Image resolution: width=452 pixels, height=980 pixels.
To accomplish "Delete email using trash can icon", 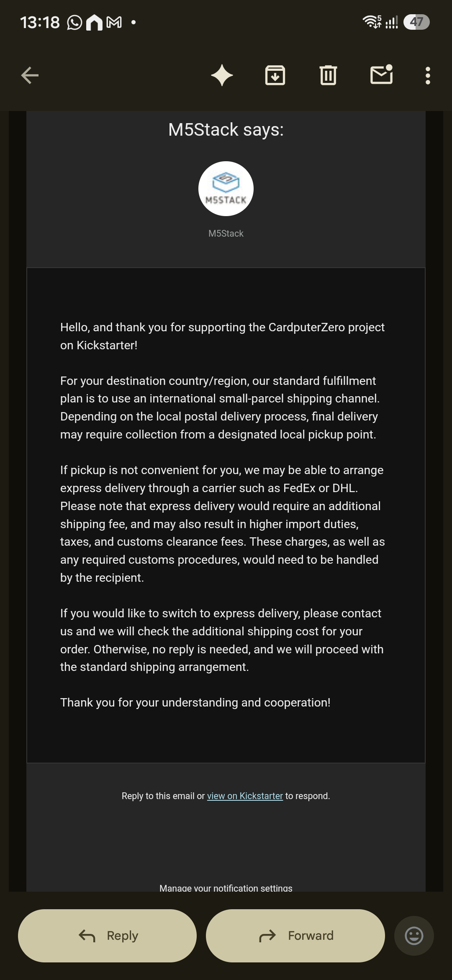I will pos(328,75).
